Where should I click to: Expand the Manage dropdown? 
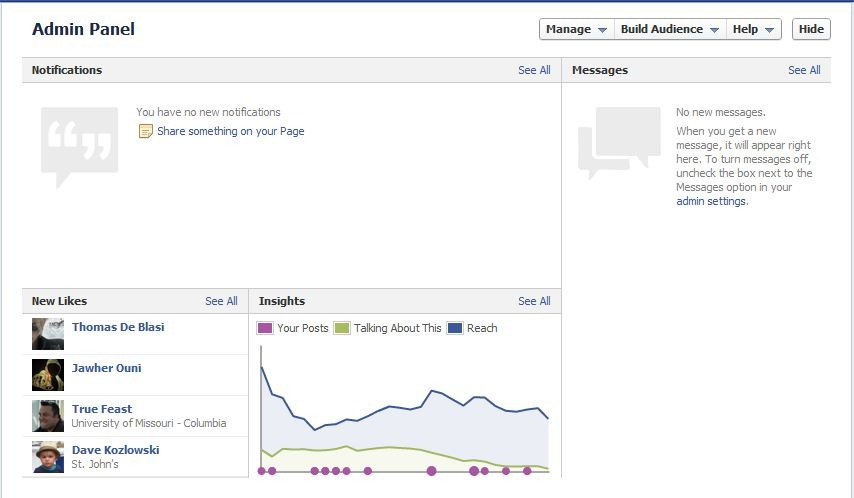(577, 29)
